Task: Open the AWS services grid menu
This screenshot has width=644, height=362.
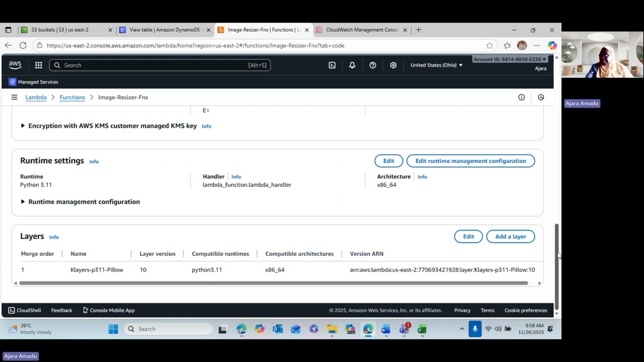Action: click(38, 65)
